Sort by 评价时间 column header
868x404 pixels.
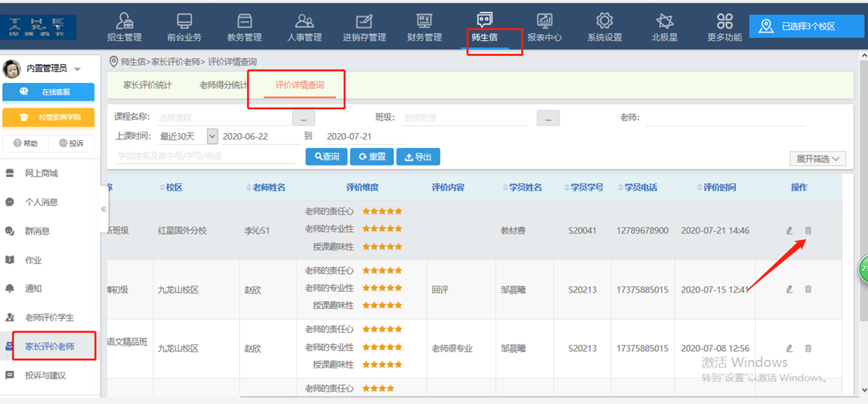[x=715, y=187]
